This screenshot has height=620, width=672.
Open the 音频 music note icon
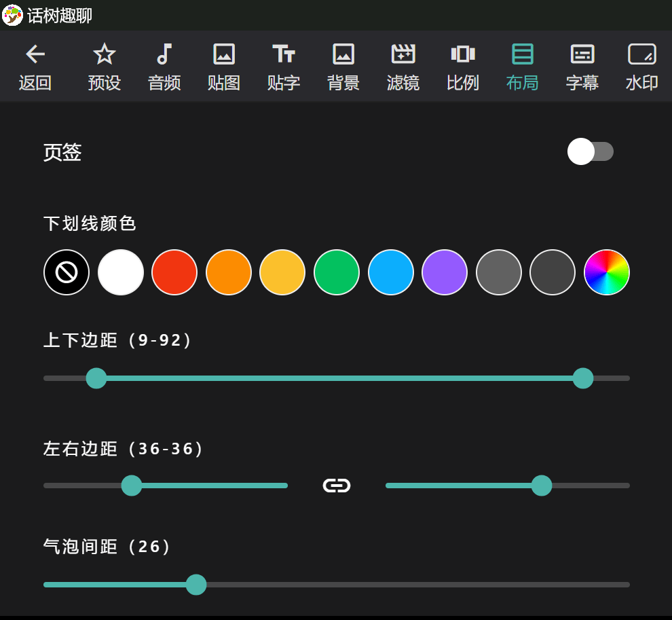[x=164, y=54]
